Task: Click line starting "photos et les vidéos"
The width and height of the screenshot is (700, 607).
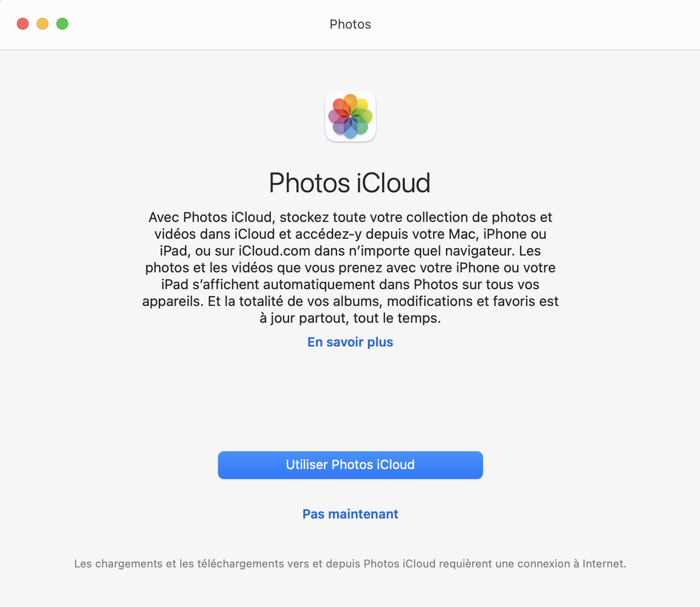Action: pos(350,268)
